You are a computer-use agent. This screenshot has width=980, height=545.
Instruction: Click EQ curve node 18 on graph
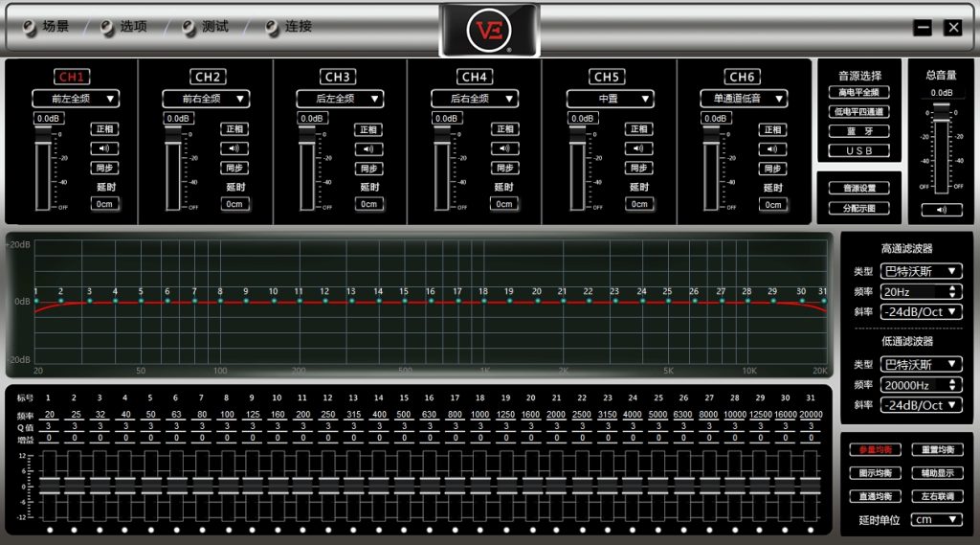pyautogui.click(x=483, y=301)
